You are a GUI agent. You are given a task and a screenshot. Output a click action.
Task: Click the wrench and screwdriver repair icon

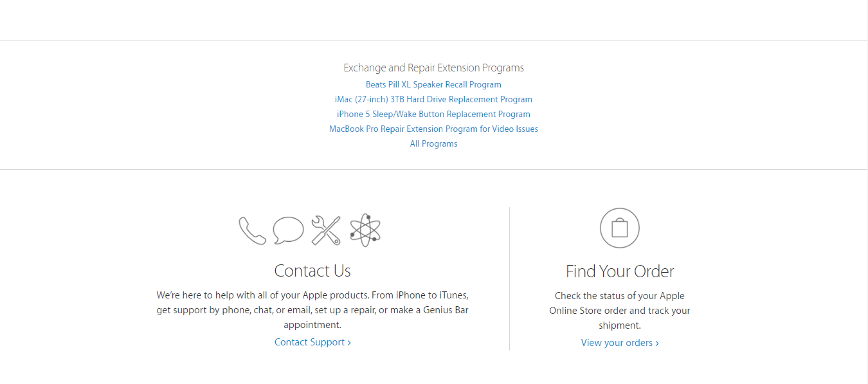coord(325,230)
